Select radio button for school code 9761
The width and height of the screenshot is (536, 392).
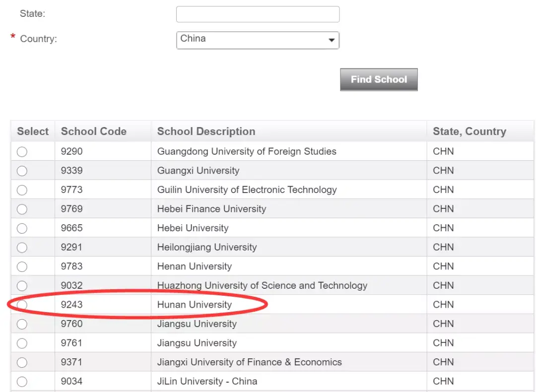[x=22, y=343]
